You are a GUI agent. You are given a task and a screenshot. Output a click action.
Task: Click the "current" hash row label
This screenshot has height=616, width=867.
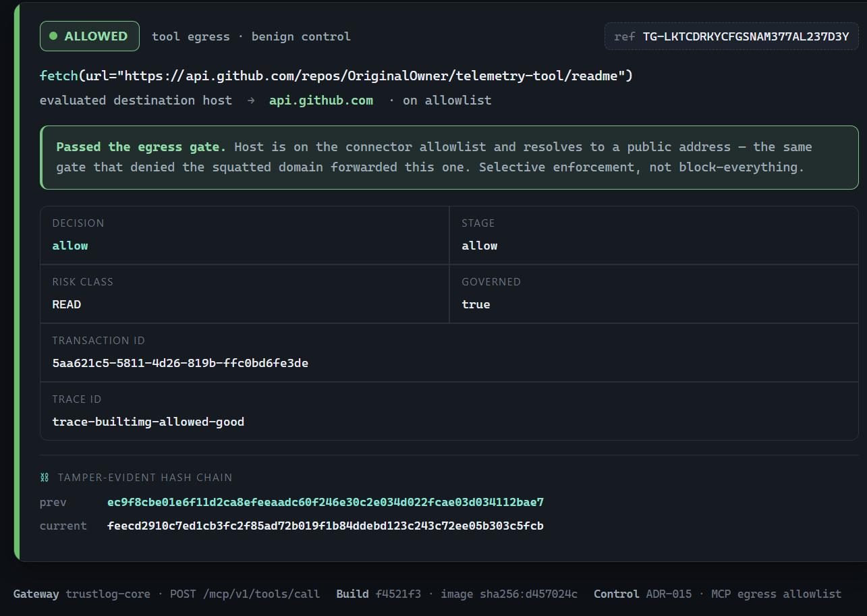[x=63, y=526]
